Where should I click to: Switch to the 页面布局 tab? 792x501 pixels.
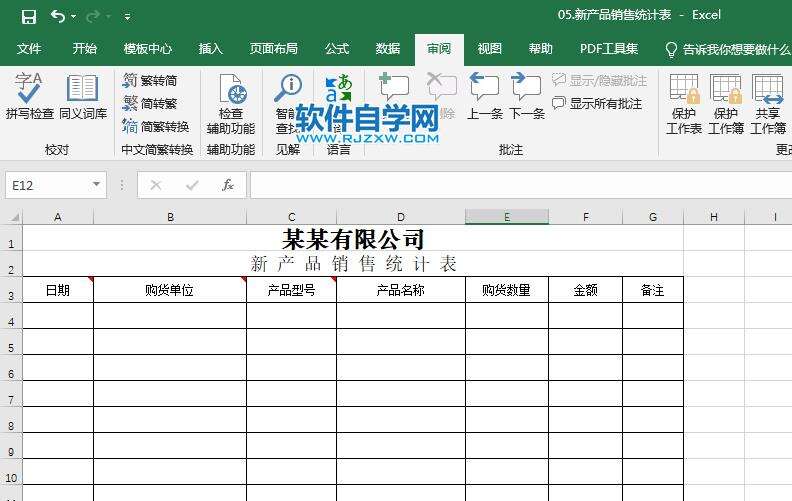click(274, 48)
